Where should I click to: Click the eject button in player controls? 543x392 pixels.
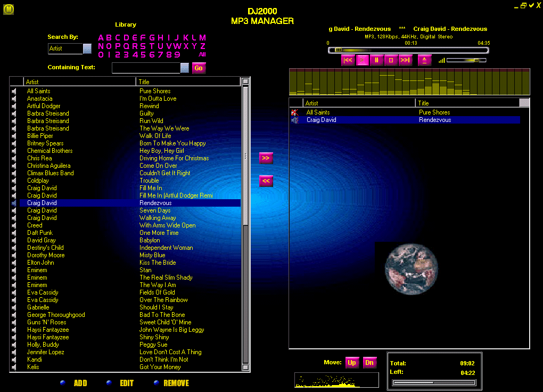[x=424, y=60]
